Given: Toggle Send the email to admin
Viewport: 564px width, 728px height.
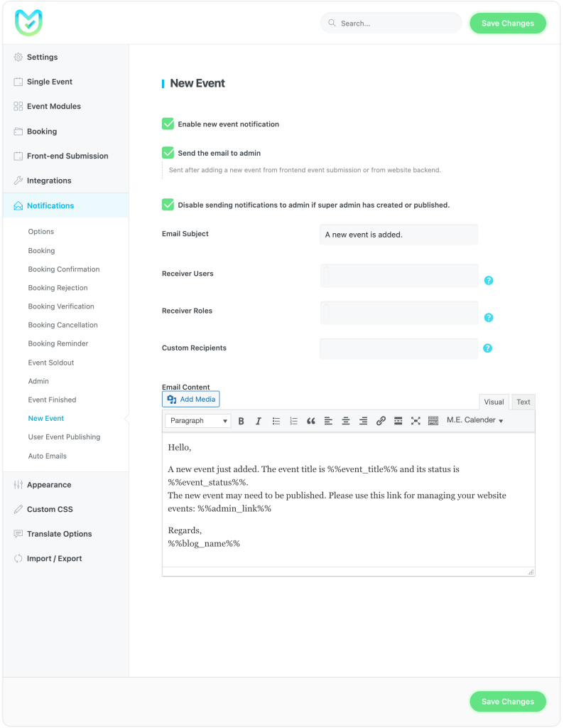Looking at the screenshot, I should (x=168, y=153).
